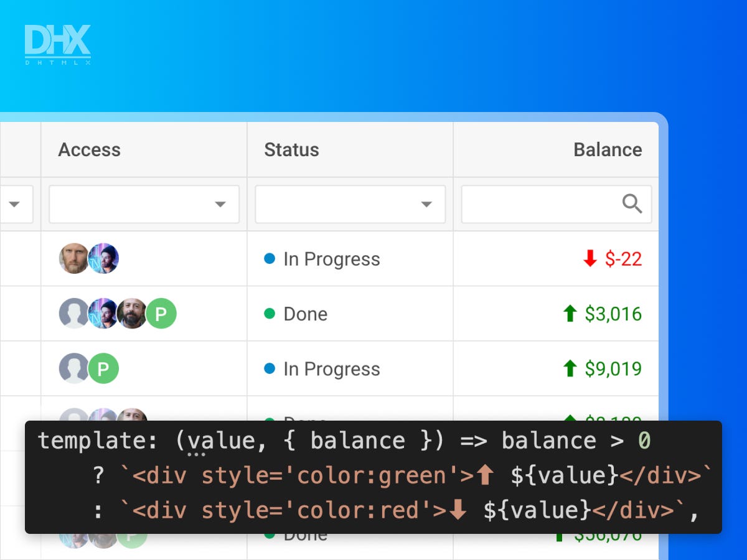Click the green up arrow beside $9,019
The height and width of the screenshot is (560, 747).
(571, 368)
